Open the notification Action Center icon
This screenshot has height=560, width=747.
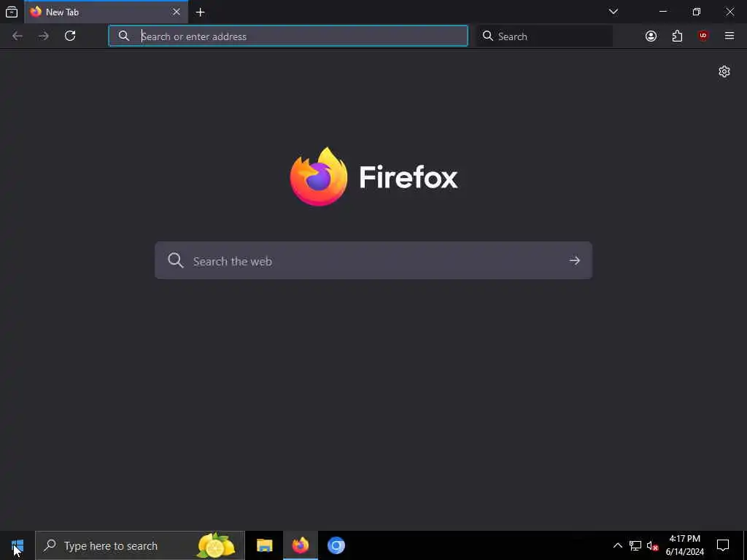click(x=723, y=545)
